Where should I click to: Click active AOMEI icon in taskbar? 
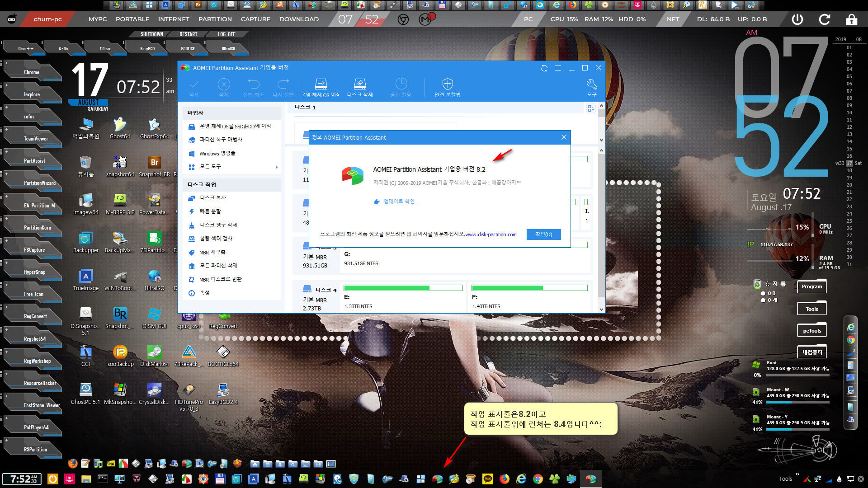click(590, 479)
